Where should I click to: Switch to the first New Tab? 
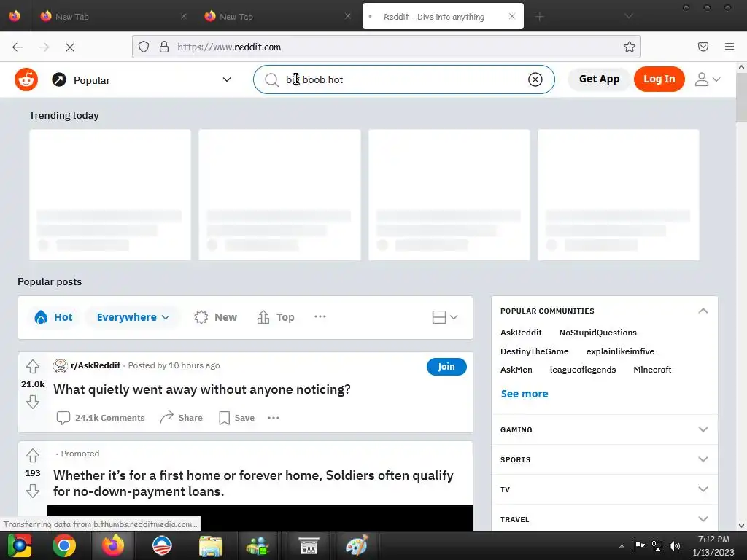tap(115, 17)
